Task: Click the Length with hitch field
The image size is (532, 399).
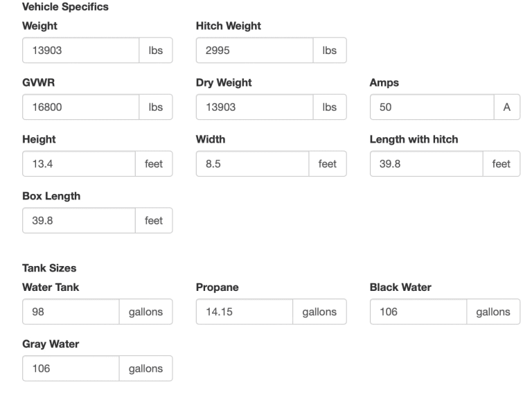Action: 426,164
